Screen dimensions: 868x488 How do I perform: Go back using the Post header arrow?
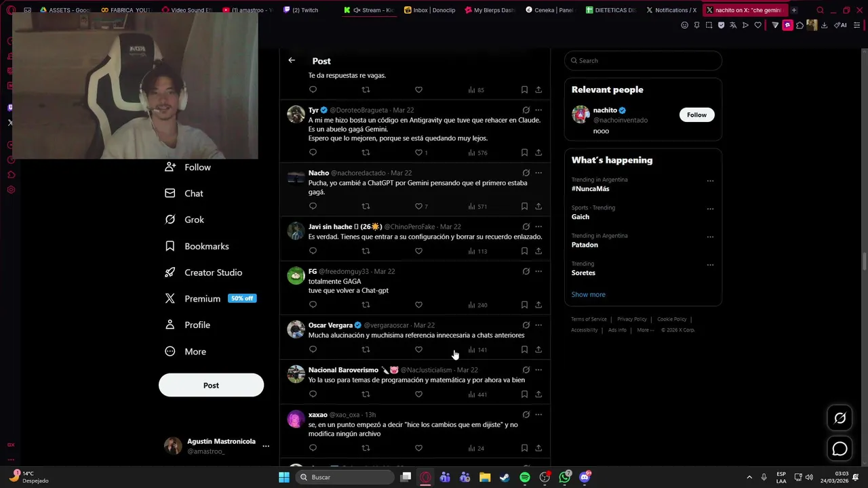[x=292, y=60]
